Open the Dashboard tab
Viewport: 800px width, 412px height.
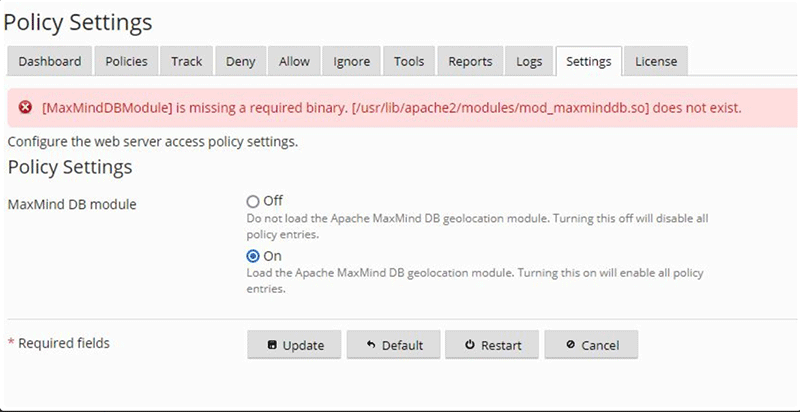[50, 61]
